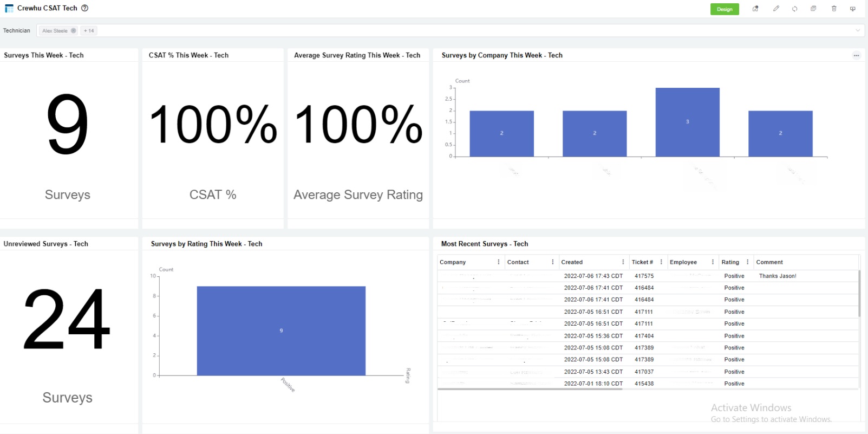Remove Alex Steele from Technician filter
Image resolution: width=868 pixels, height=434 pixels.
[x=74, y=31]
